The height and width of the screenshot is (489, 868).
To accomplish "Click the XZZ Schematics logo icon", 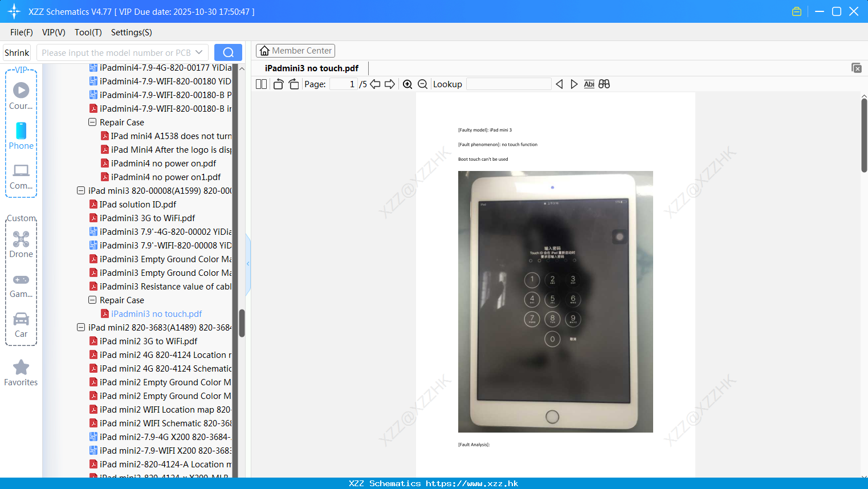I will click(x=14, y=11).
